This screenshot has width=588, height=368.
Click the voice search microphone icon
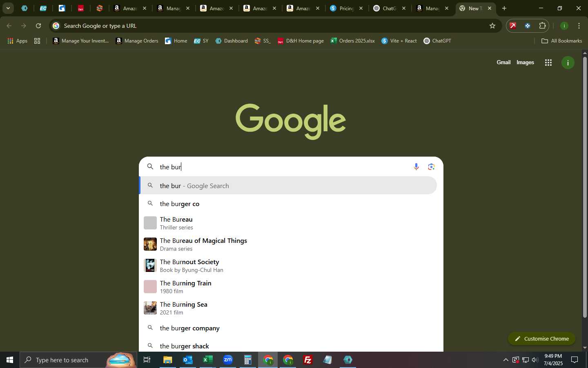416,167
